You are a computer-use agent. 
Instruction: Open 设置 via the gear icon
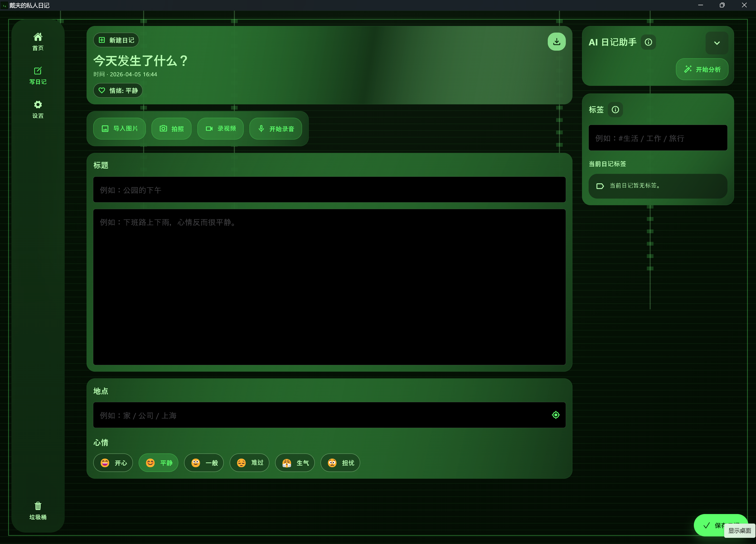38,109
